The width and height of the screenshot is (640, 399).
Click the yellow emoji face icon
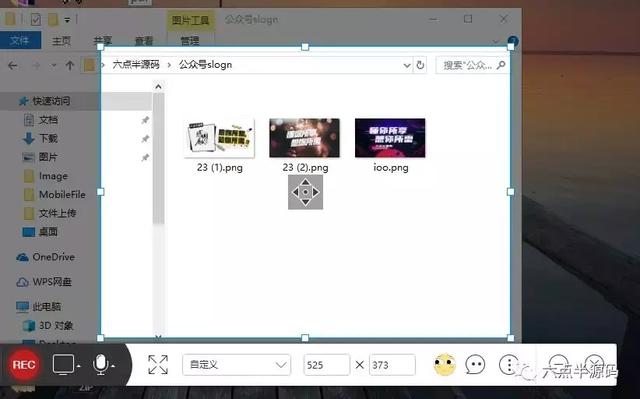pyautogui.click(x=444, y=364)
